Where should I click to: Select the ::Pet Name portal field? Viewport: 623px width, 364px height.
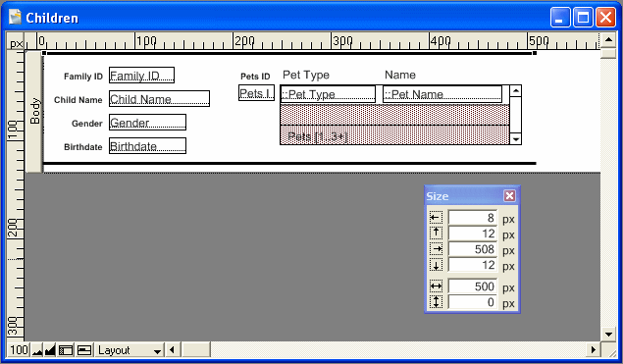click(442, 94)
